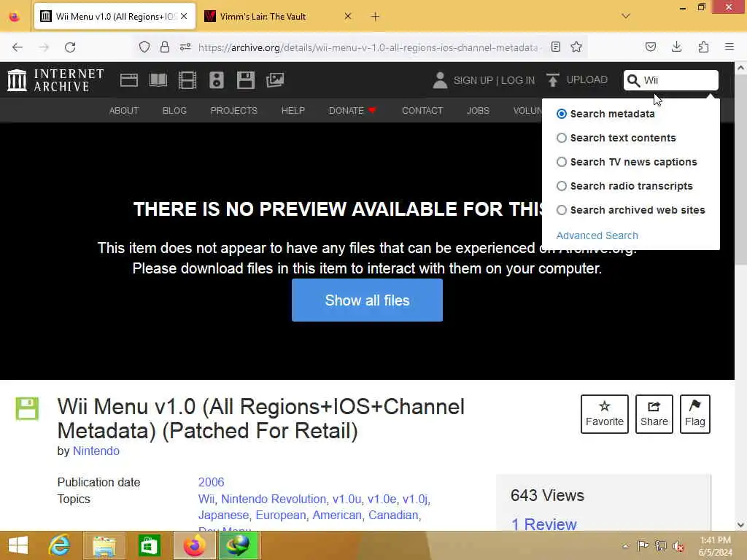This screenshot has width=747, height=560.
Task: Open the Web (Wayback) media icon
Action: 128,80
